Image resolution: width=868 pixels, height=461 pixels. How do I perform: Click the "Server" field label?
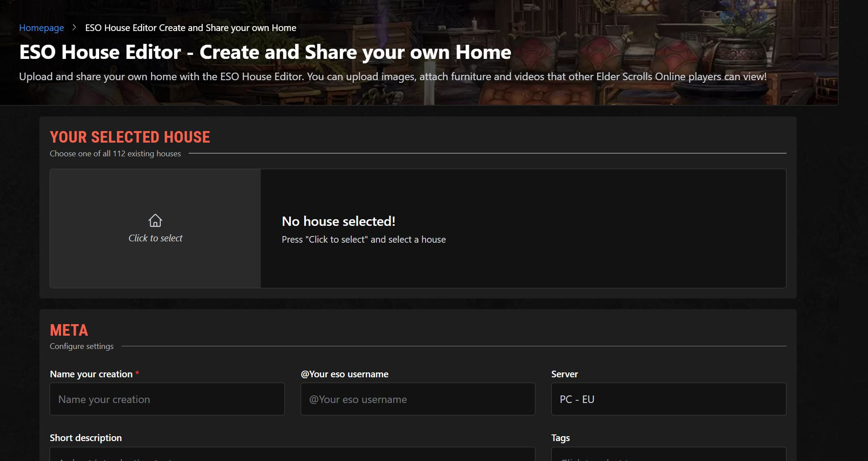pos(565,374)
